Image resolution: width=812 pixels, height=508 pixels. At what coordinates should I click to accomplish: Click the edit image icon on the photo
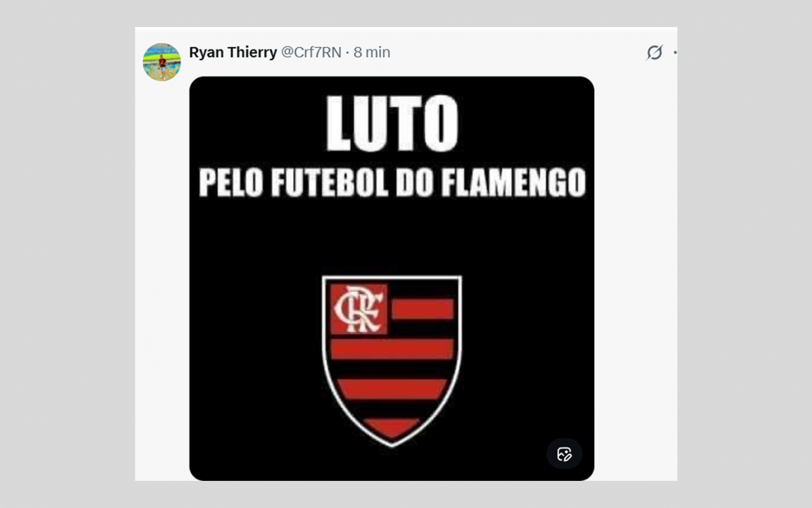click(564, 454)
